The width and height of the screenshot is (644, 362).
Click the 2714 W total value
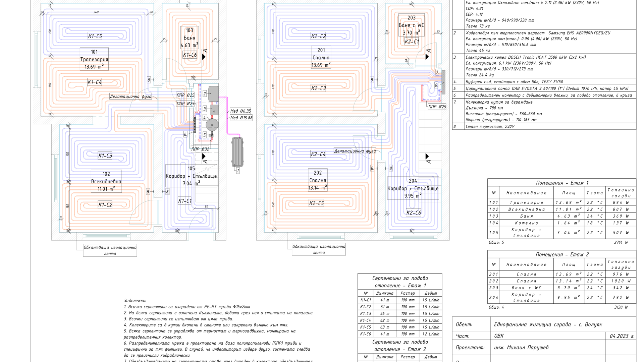pyautogui.click(x=621, y=242)
